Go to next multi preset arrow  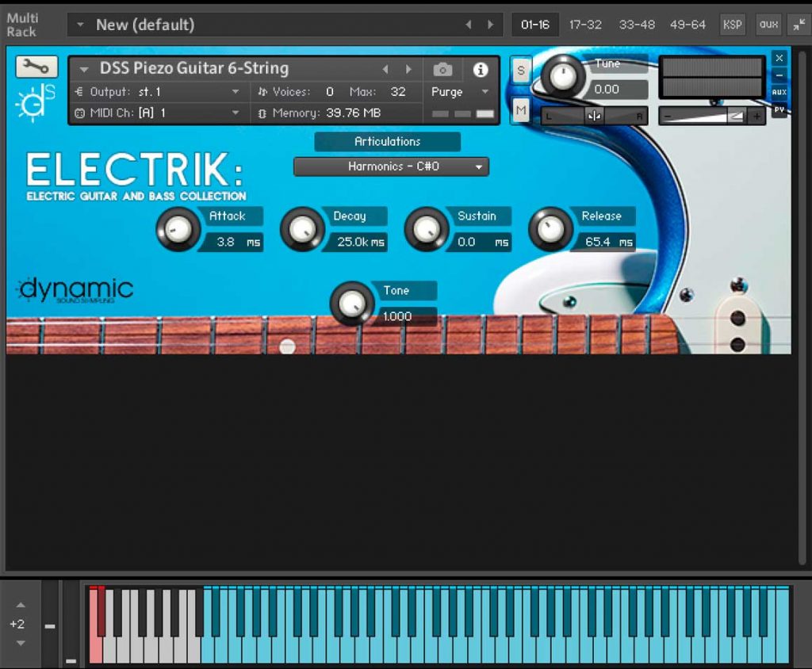pyautogui.click(x=490, y=25)
